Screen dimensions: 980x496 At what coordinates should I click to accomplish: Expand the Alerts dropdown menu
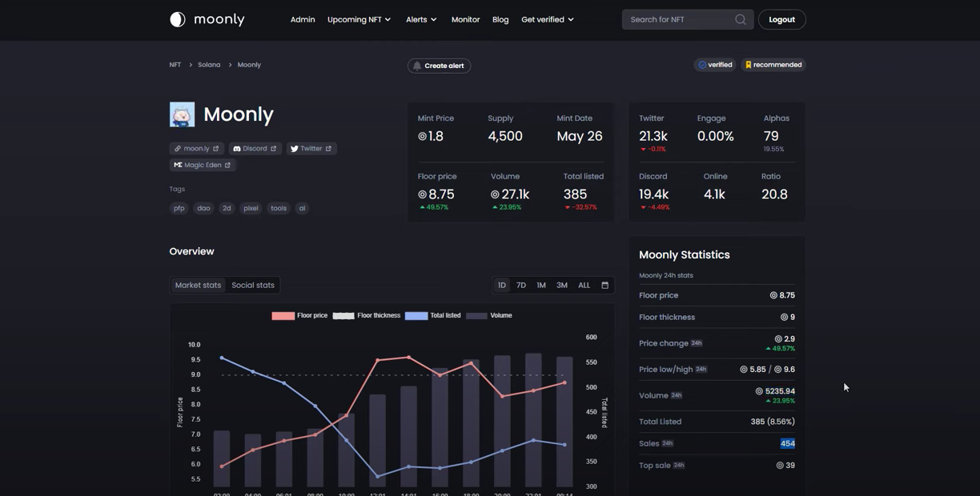[x=421, y=19]
